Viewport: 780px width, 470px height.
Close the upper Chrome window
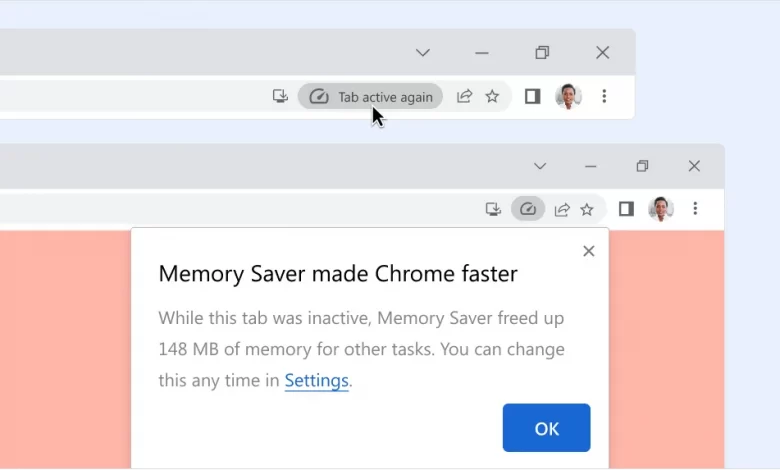tap(602, 53)
